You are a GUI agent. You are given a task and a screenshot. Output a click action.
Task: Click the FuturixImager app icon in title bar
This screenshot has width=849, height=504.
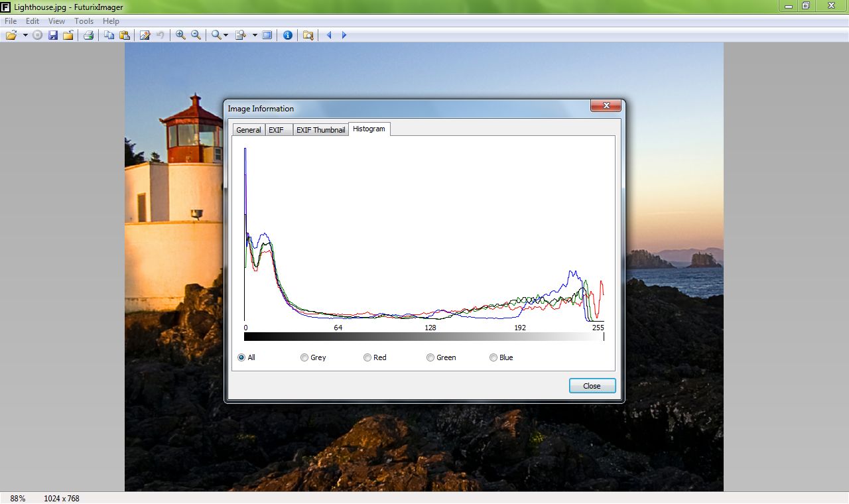[5, 7]
